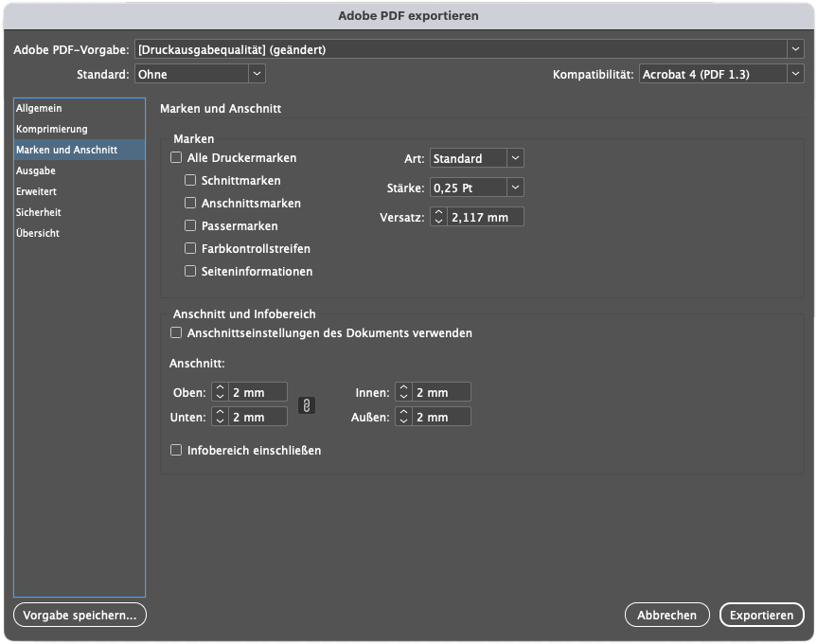Viewport: 817px width, 644px height.
Task: Check Anschnittseinstellungen des Dokuments verwenden
Action: (176, 332)
